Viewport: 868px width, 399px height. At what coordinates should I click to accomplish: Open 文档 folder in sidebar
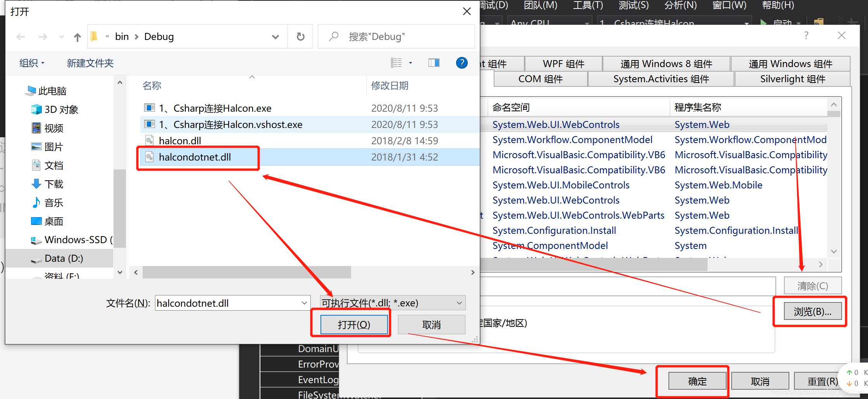point(47,165)
